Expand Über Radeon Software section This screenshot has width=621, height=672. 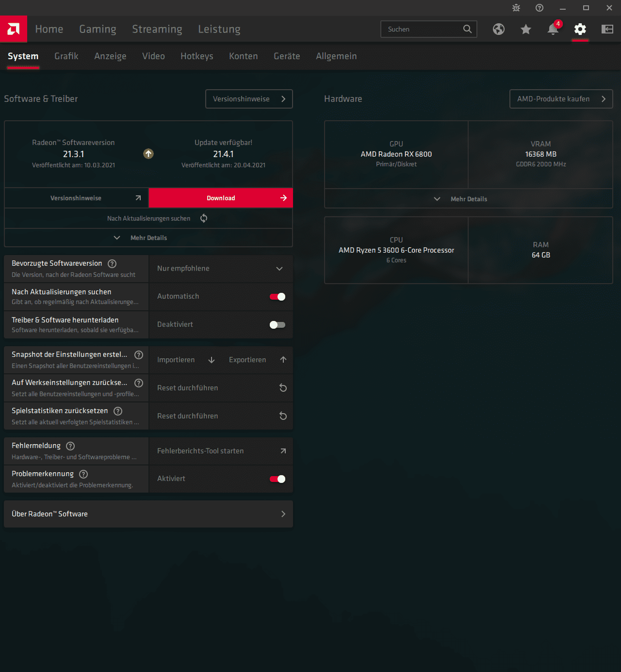148,514
